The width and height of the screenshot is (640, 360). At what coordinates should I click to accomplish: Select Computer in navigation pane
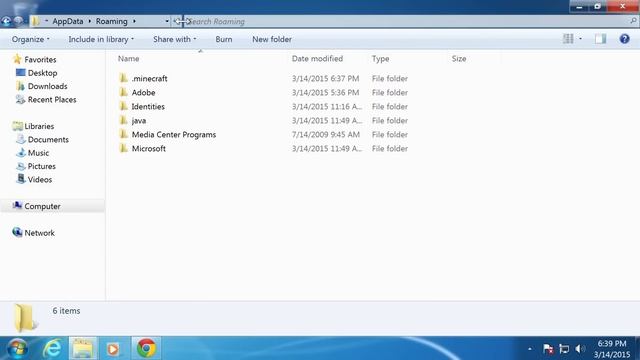[x=42, y=206]
